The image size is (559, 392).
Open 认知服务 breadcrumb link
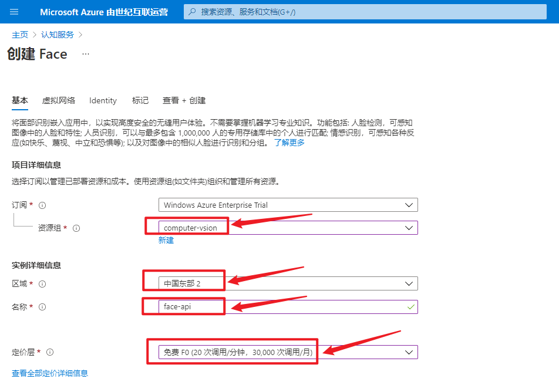[58, 35]
